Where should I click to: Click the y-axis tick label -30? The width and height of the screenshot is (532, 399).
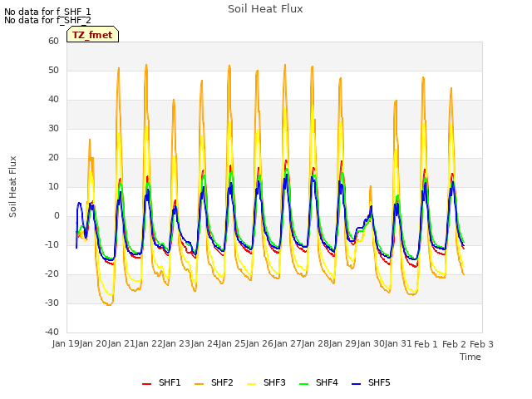click(52, 303)
